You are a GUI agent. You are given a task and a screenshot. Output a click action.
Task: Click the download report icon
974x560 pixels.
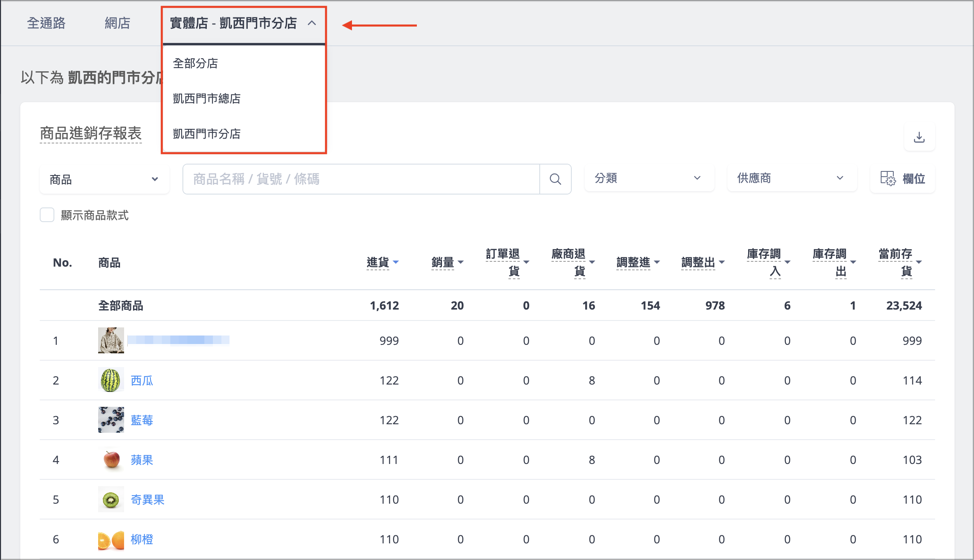pyautogui.click(x=919, y=137)
